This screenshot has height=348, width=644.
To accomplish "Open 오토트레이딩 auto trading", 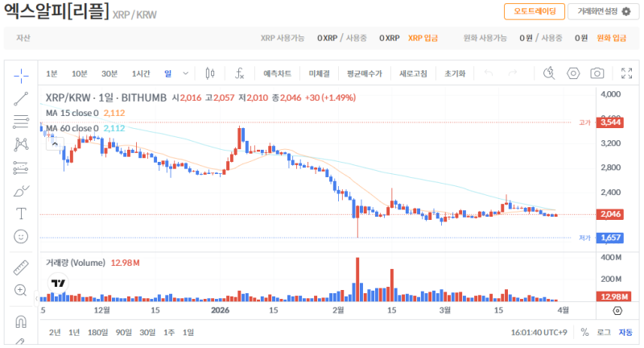I will click(535, 11).
